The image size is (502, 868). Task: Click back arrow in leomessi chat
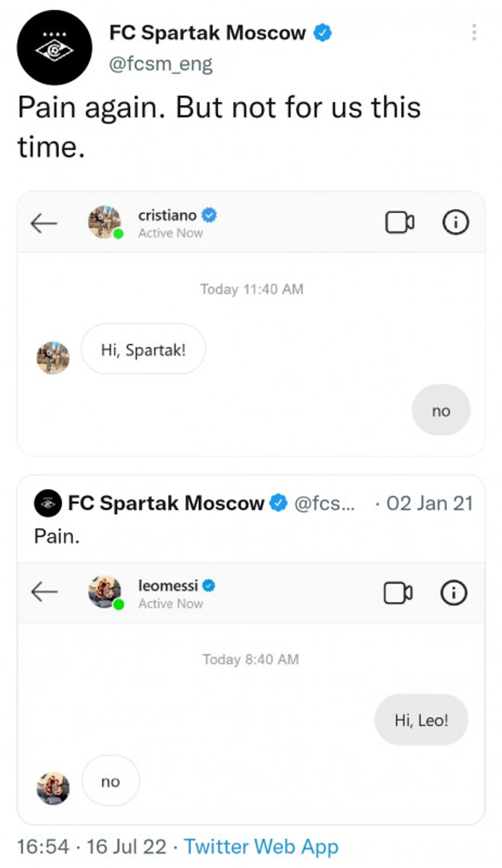coord(44,591)
